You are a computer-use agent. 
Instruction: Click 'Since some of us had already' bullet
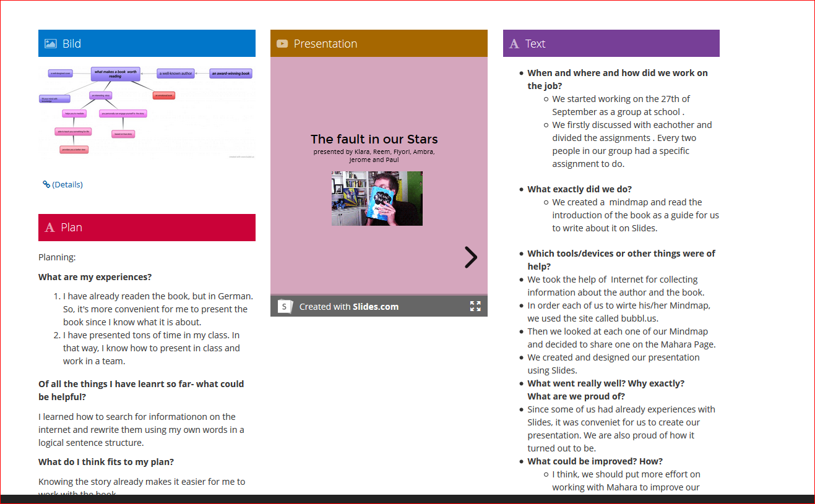click(x=621, y=429)
